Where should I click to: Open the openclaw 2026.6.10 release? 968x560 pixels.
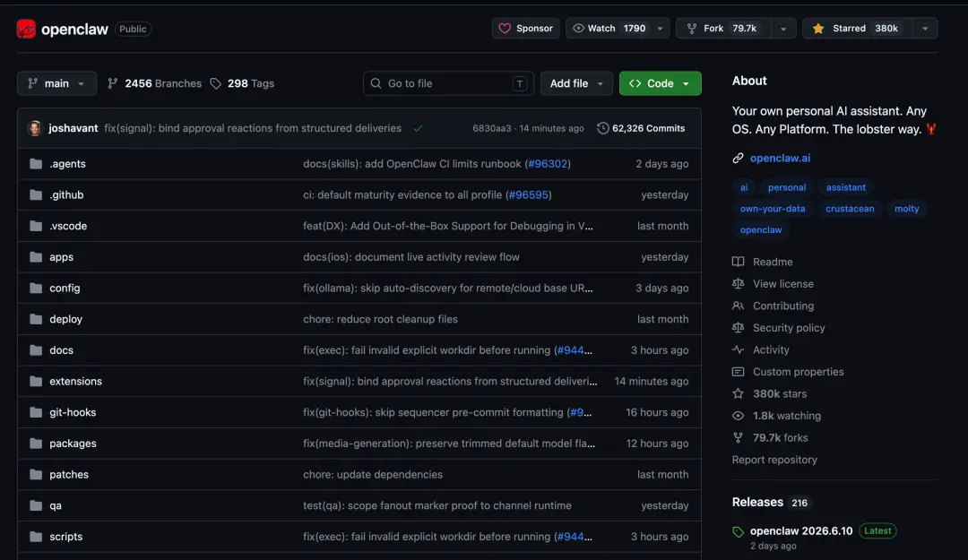pyautogui.click(x=800, y=531)
